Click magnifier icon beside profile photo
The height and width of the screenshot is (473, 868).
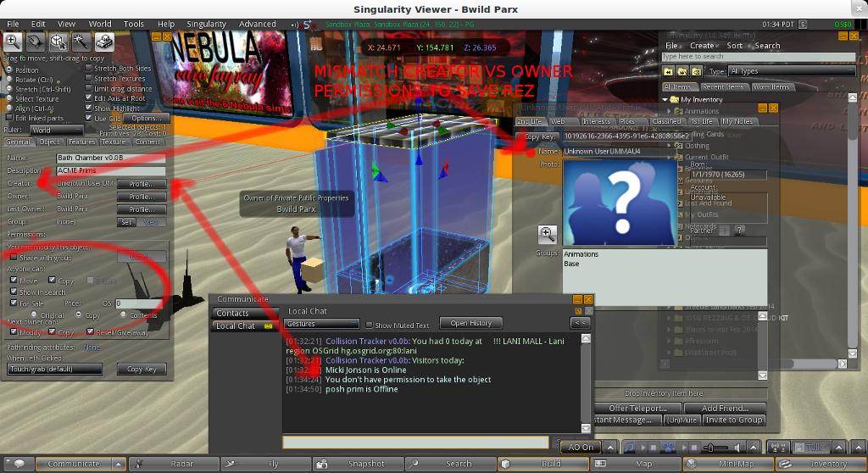(547, 234)
